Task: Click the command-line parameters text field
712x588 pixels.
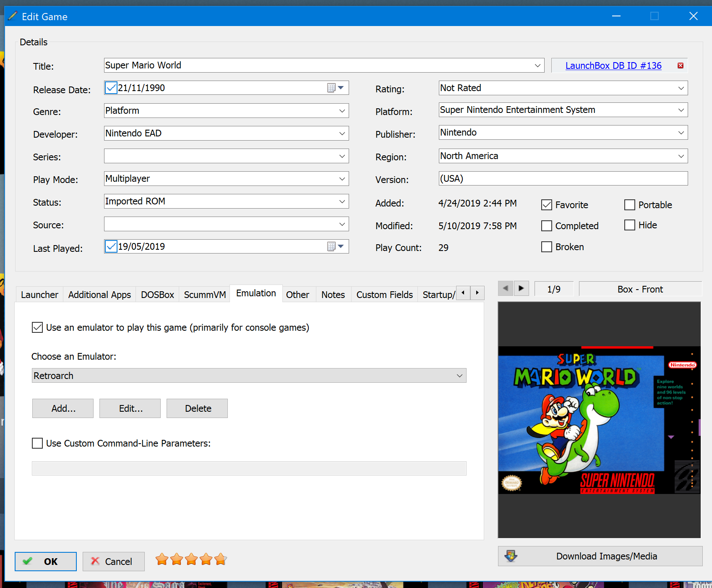Action: pyautogui.click(x=249, y=468)
